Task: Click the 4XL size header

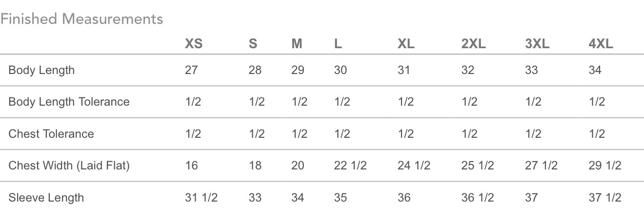Action: 601,44
